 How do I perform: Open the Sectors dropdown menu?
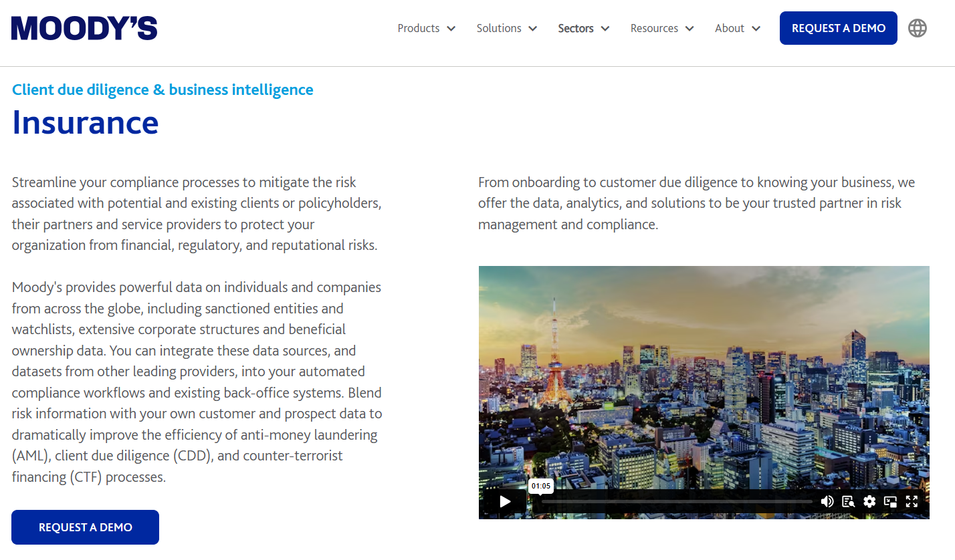[583, 28]
